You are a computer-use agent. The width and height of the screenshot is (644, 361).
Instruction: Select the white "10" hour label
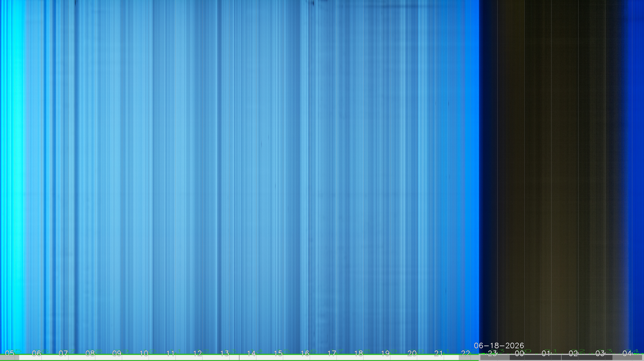(144, 354)
